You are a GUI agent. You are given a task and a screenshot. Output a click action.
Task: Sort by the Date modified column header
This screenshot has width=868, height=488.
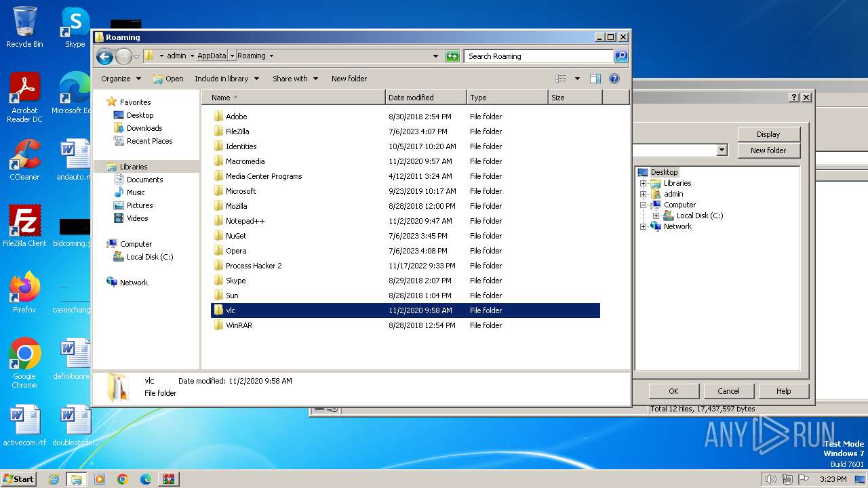[426, 98]
